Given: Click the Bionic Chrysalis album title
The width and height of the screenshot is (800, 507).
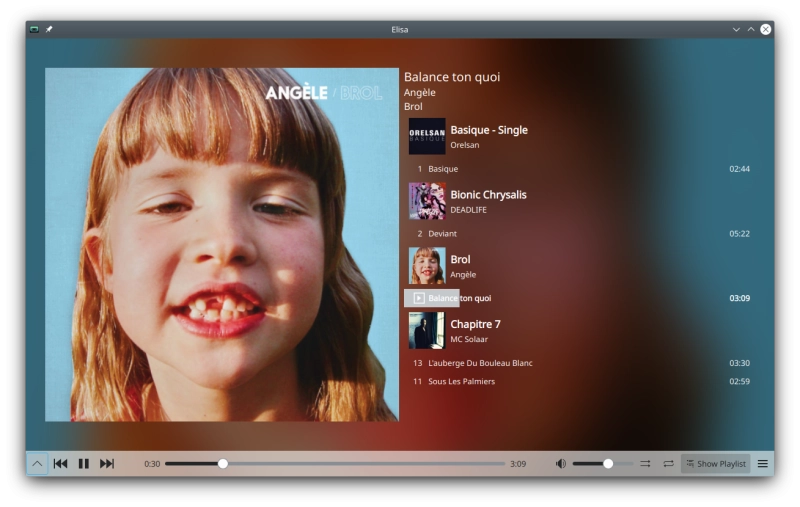Looking at the screenshot, I should tap(488, 195).
